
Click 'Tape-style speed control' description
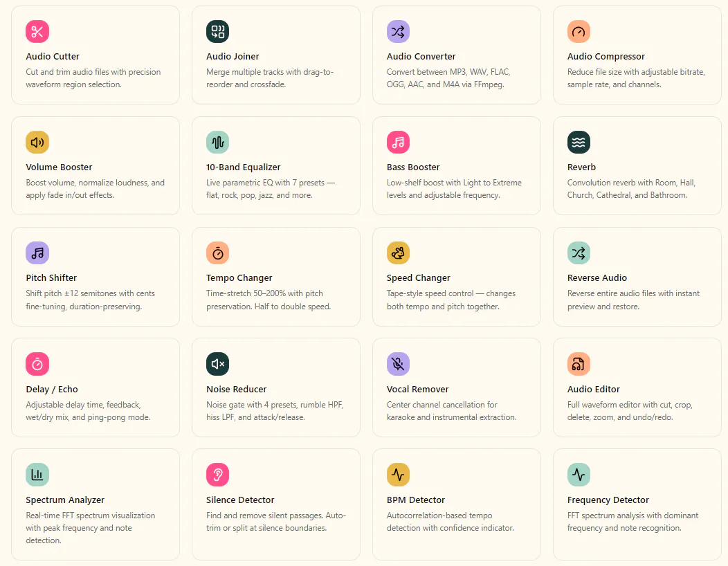pos(451,300)
